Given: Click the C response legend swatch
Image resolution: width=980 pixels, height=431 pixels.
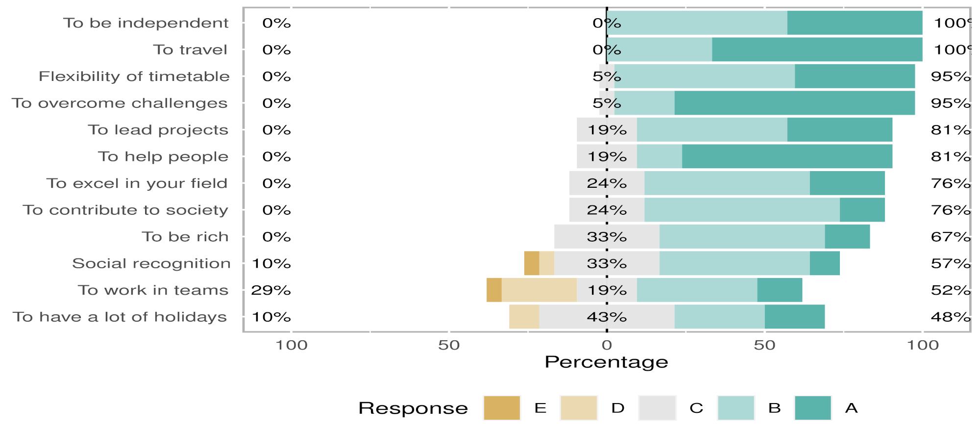Looking at the screenshot, I should (x=657, y=408).
